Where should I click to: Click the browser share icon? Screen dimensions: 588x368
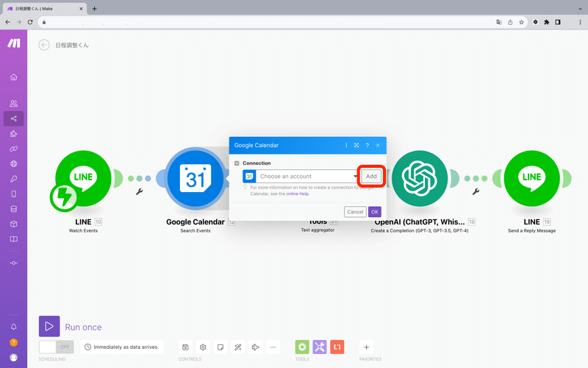pyautogui.click(x=510, y=22)
